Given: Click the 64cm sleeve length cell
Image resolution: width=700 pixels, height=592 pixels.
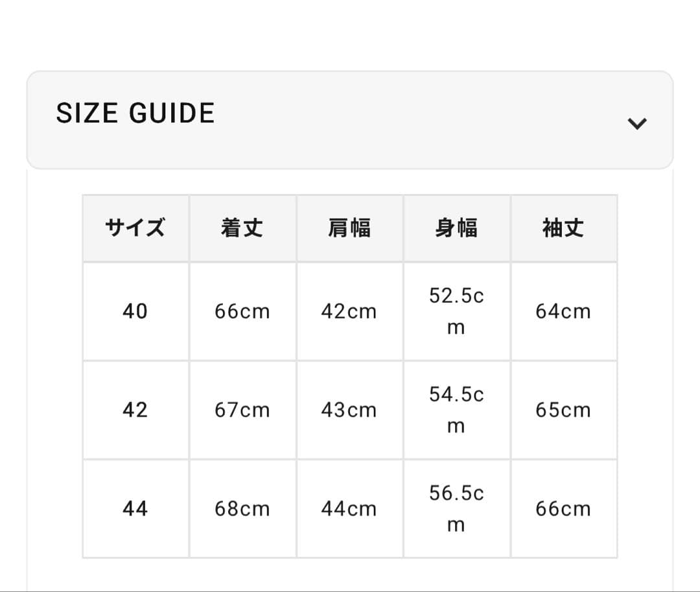Looking at the screenshot, I should pyautogui.click(x=563, y=312).
